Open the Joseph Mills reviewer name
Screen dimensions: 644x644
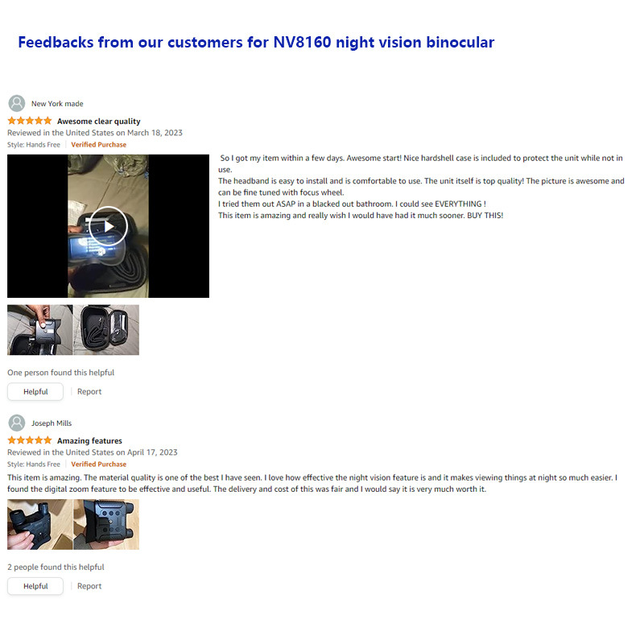pyautogui.click(x=52, y=423)
